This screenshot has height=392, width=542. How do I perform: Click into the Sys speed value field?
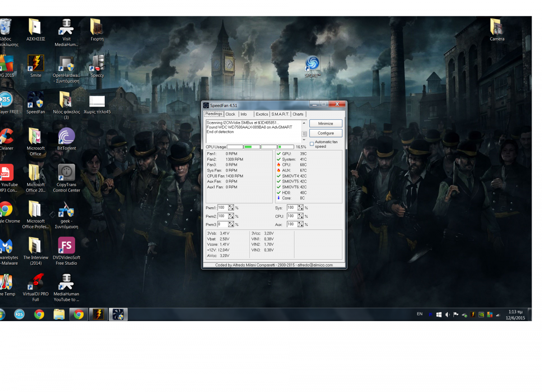tap(292, 208)
